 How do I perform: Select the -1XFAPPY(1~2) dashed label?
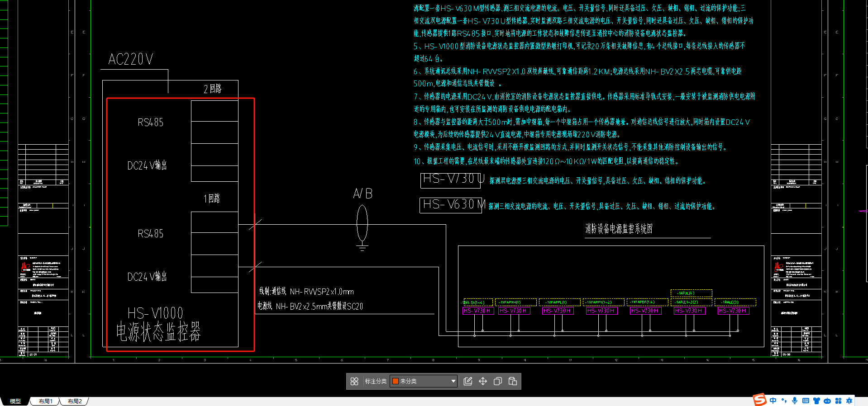click(x=604, y=302)
